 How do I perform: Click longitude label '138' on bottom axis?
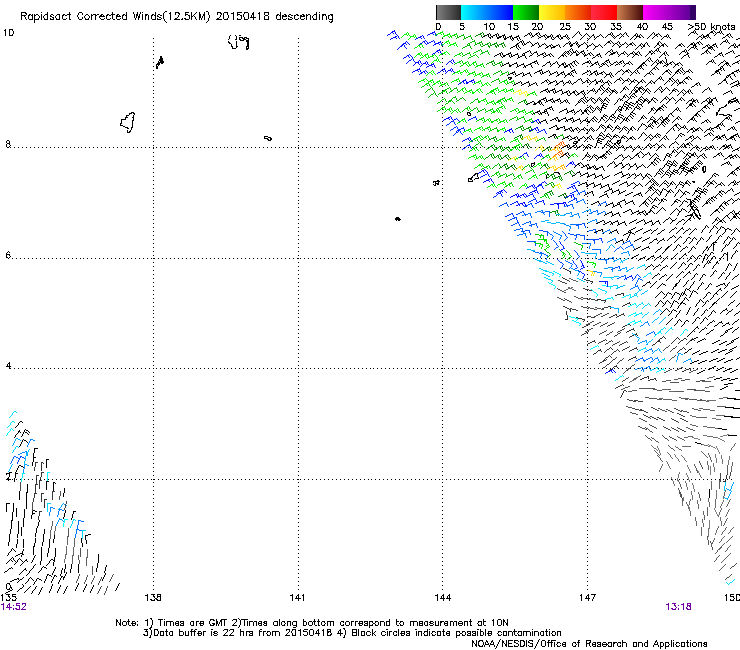click(x=153, y=598)
